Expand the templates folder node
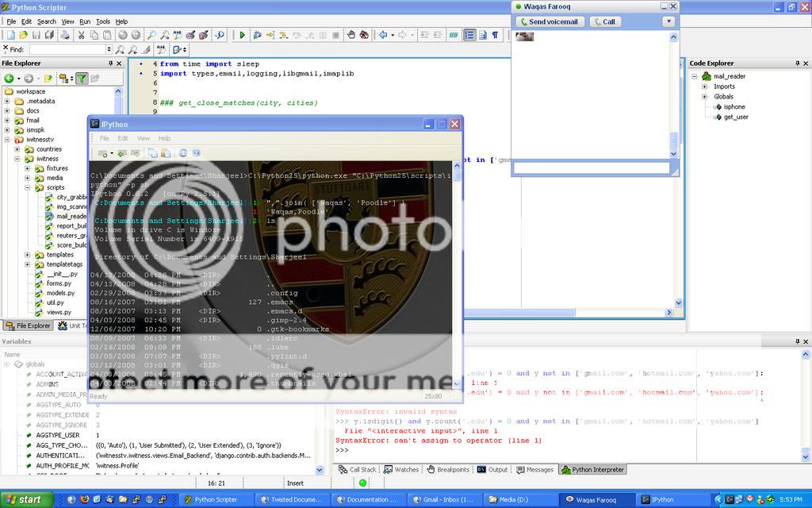The height and width of the screenshot is (508, 812). pos(29,255)
